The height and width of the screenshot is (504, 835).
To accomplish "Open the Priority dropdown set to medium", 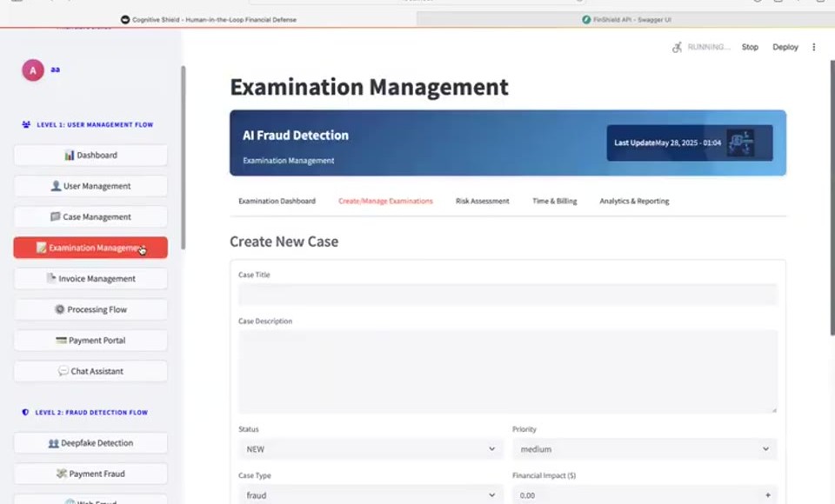I will (x=645, y=449).
